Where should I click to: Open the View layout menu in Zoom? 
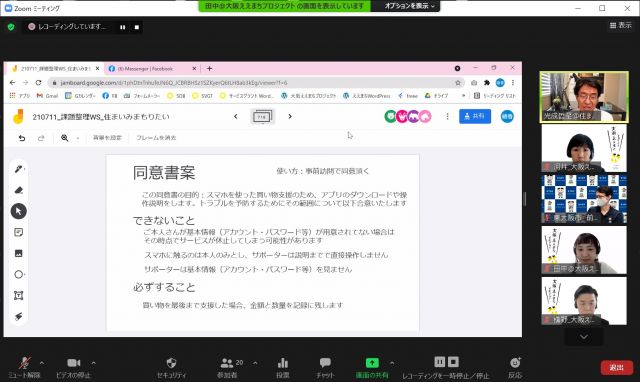click(x=620, y=25)
